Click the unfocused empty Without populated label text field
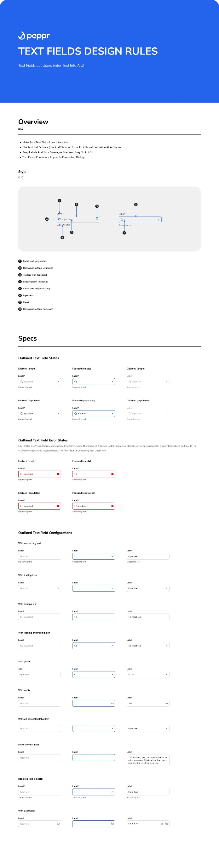The height and width of the screenshot is (868, 219). tap(39, 729)
